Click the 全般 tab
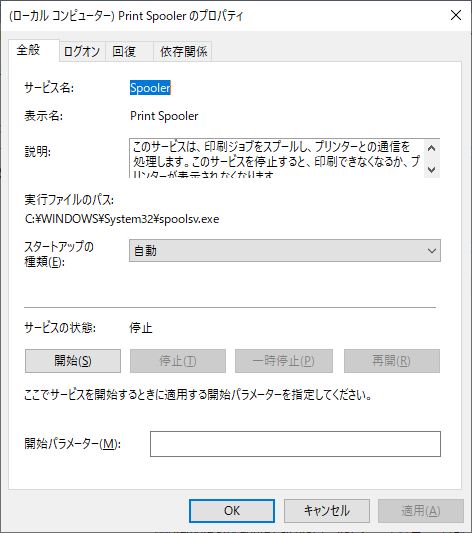This screenshot has height=533, width=472. coord(33,50)
